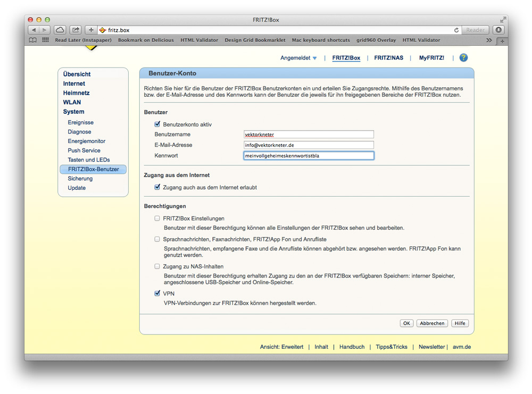Click the FRITZ!Box favicon in address bar
The width and height of the screenshot is (532, 394).
[103, 30]
